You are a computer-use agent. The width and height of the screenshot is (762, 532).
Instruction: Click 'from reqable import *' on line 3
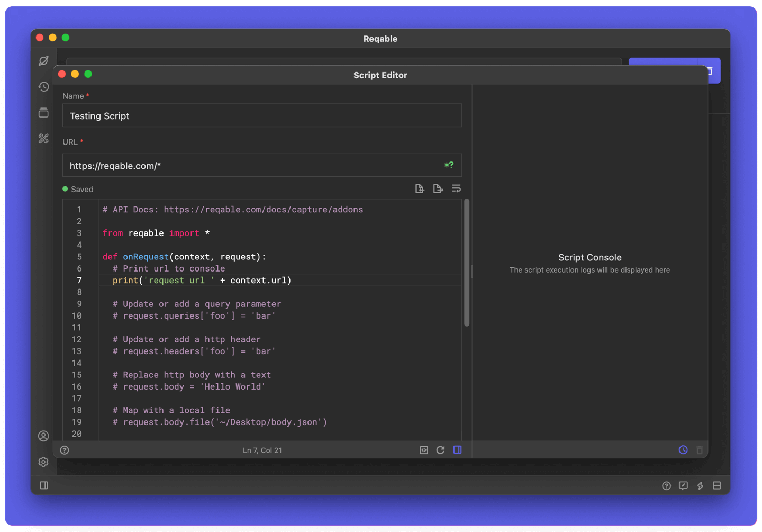156,233
